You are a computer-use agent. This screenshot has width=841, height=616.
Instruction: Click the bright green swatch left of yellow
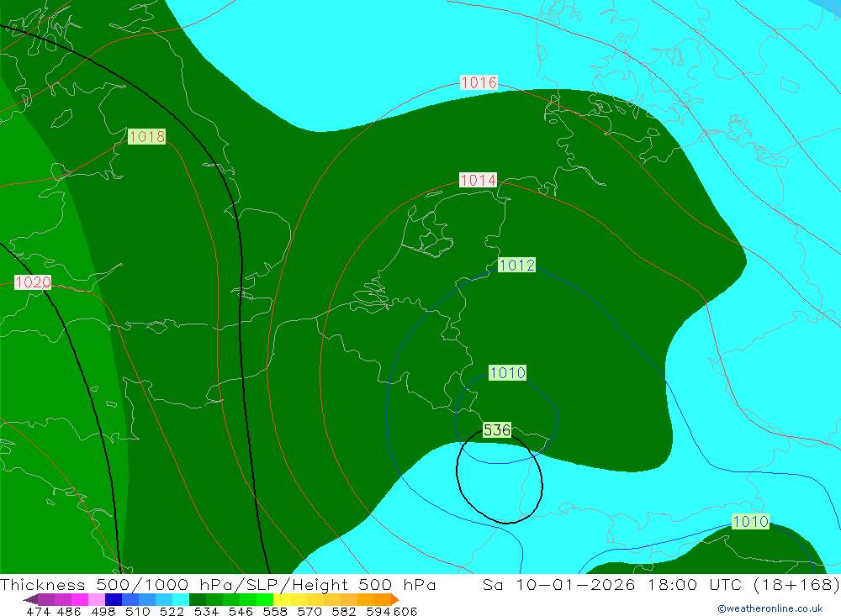tap(265, 599)
